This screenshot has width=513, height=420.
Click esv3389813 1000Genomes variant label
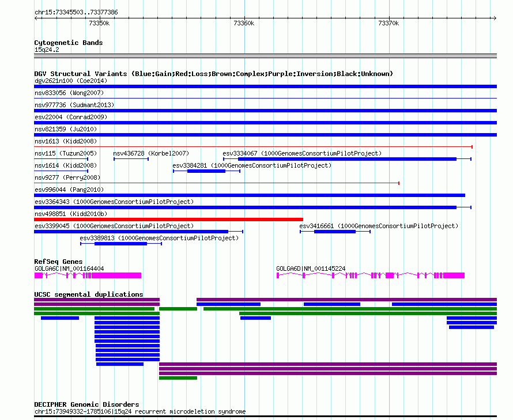coord(159,238)
